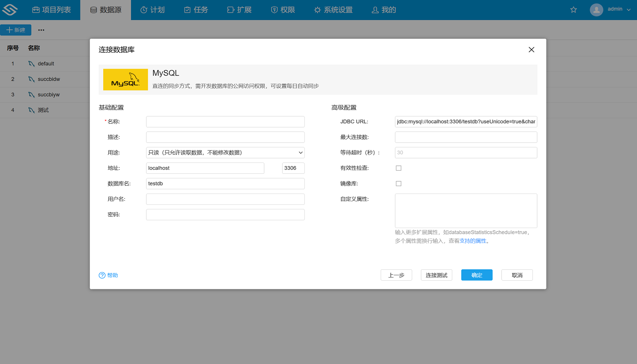Open the admin account dropdown arrow
Viewport: 637px width, 364px height.
(628, 10)
